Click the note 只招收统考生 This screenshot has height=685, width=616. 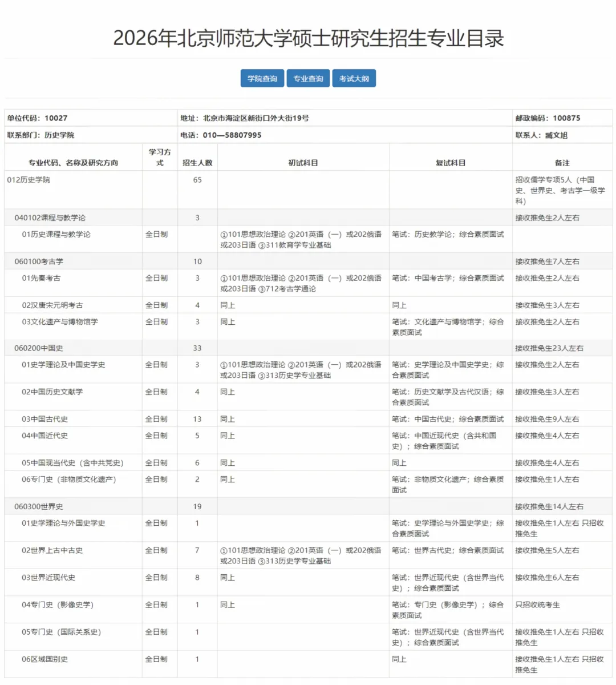coord(537,605)
